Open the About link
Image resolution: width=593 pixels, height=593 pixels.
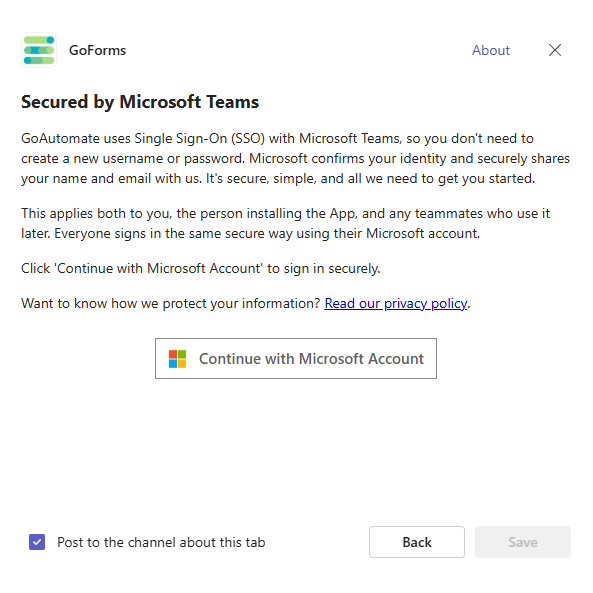tap(491, 50)
